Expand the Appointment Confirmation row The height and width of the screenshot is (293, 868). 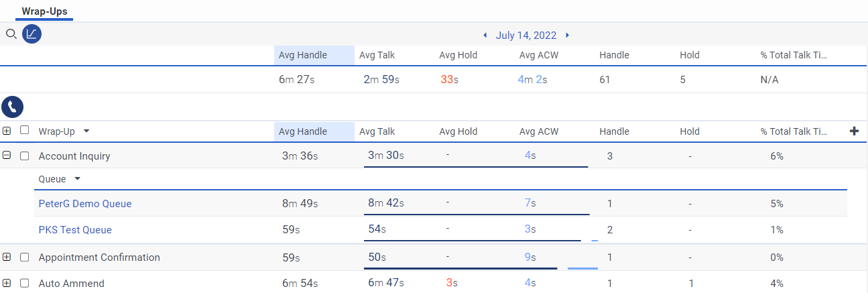(x=7, y=257)
